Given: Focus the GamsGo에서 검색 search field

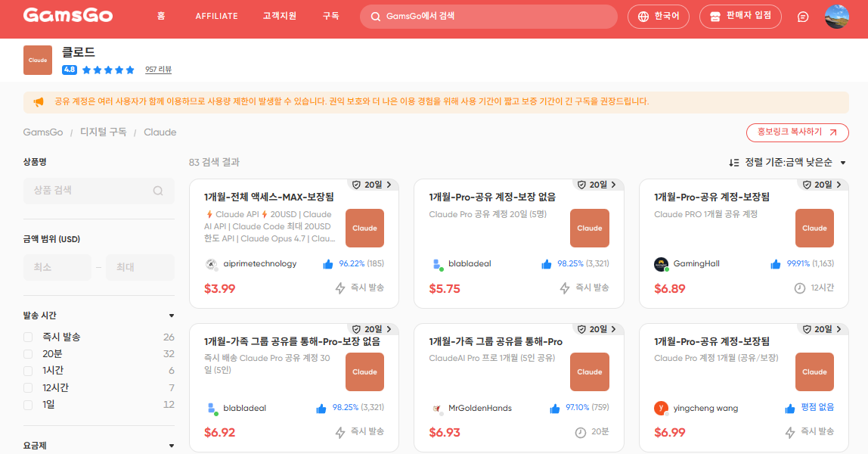Looking at the screenshot, I should tap(488, 17).
